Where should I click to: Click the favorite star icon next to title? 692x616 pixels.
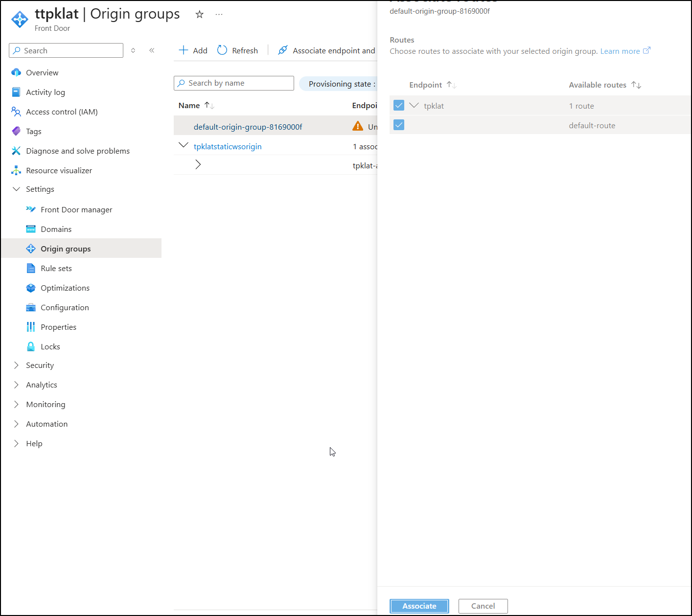tap(199, 14)
